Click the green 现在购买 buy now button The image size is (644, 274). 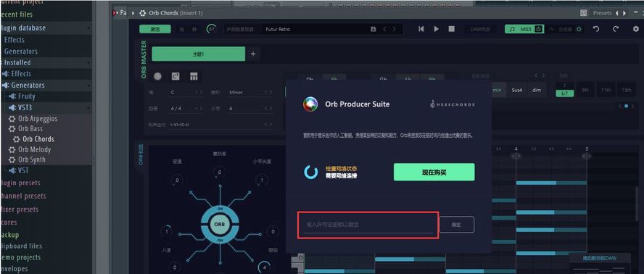click(434, 172)
